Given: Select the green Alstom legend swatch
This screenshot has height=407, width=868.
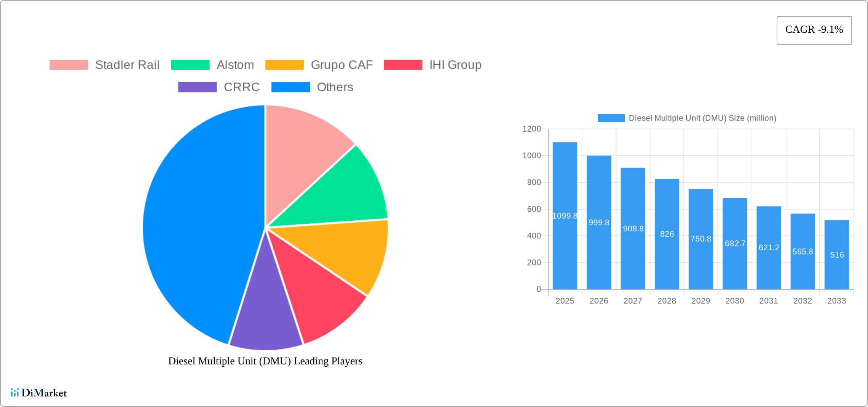Looking at the screenshot, I should 191,65.
